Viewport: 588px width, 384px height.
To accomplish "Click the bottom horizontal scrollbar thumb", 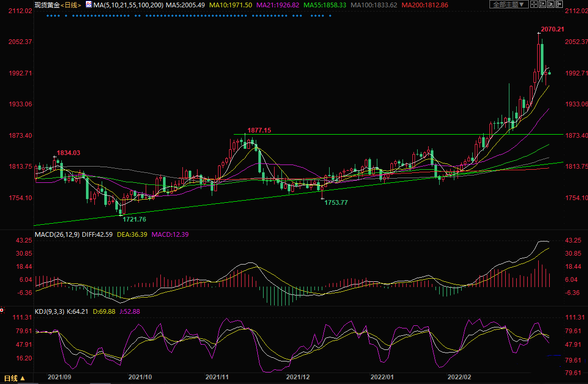I will click(100, 383).
